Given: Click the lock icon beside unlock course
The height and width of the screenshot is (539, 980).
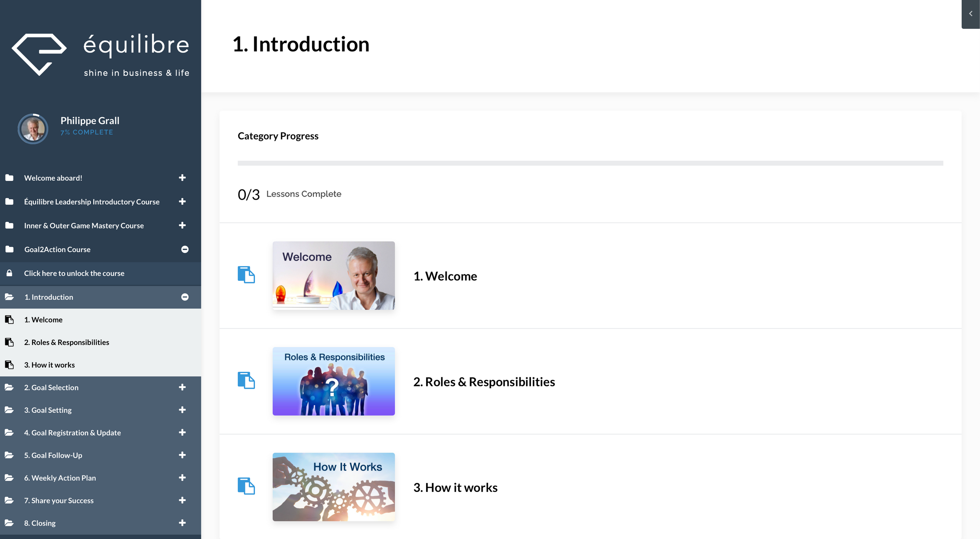Looking at the screenshot, I should (10, 273).
